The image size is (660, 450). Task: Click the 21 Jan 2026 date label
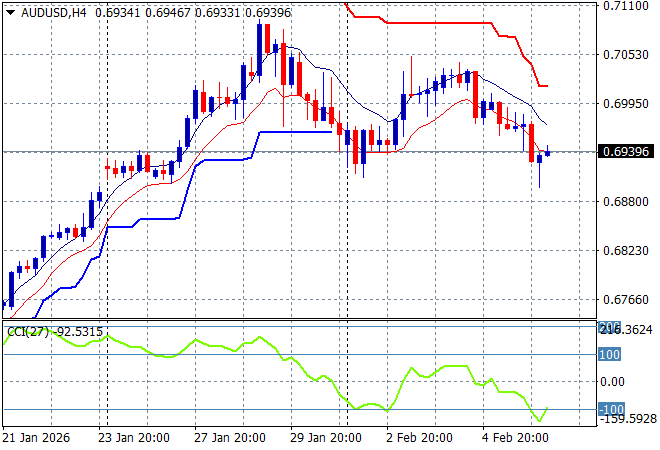[x=36, y=438]
